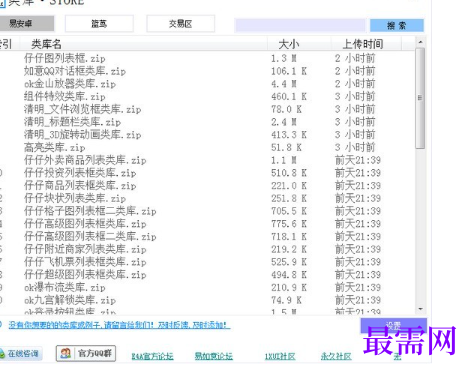475x372 pixels.
Task: Open the feedback link about missing libraries
Action: click(x=119, y=325)
